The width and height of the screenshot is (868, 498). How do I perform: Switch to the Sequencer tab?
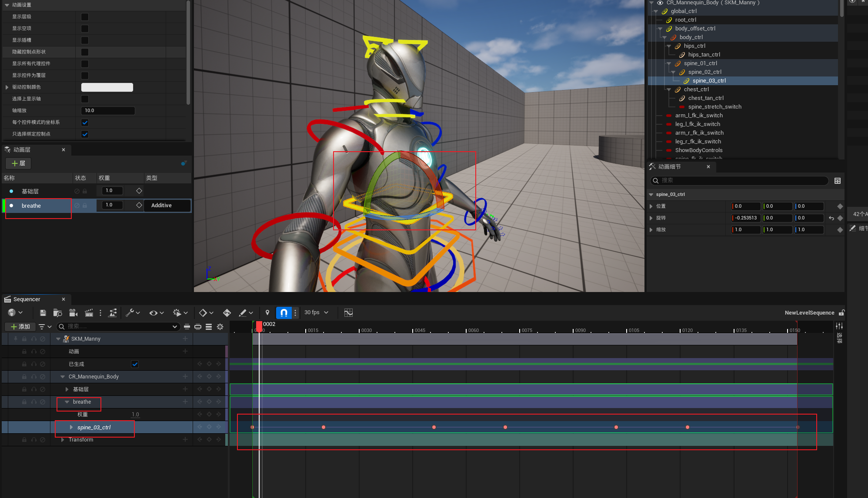27,299
